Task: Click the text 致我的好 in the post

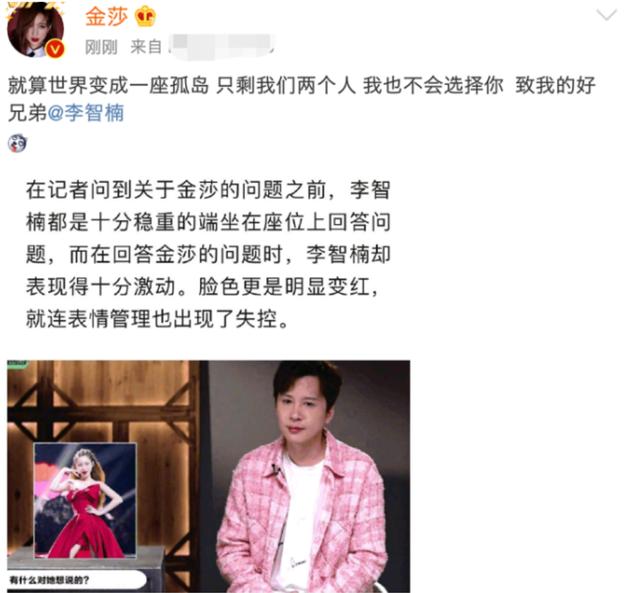Action: click(x=556, y=86)
